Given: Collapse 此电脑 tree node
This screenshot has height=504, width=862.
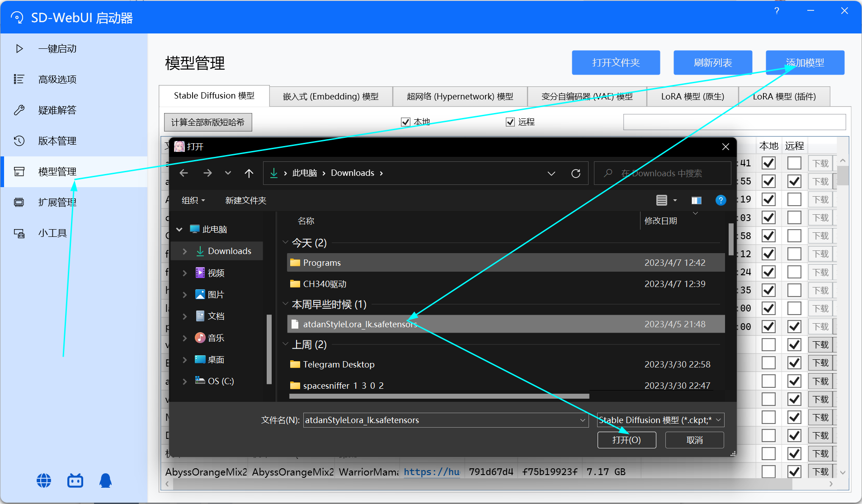Looking at the screenshot, I should click(x=179, y=229).
